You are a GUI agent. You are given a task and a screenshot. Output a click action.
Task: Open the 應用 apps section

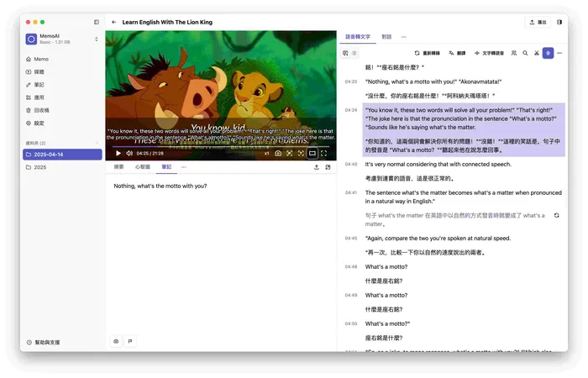click(x=62, y=97)
